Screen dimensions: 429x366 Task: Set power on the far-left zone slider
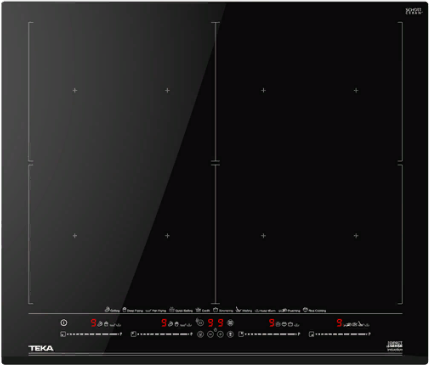point(93,334)
